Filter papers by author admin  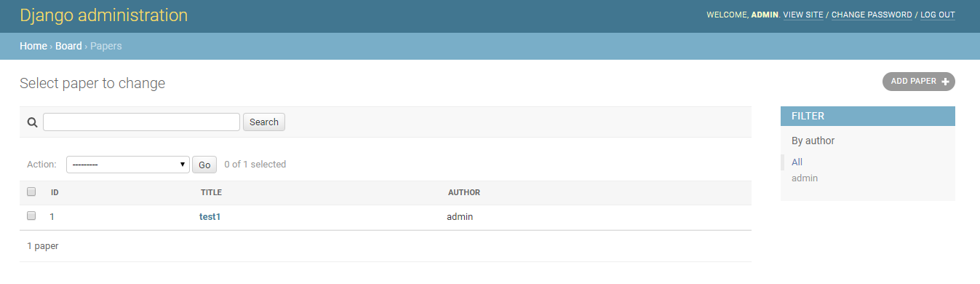(x=805, y=178)
